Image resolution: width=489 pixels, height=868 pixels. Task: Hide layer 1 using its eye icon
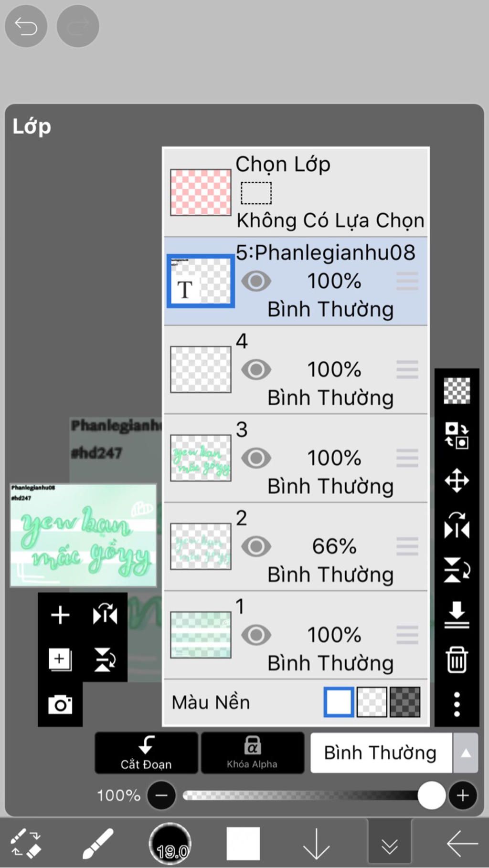click(256, 635)
